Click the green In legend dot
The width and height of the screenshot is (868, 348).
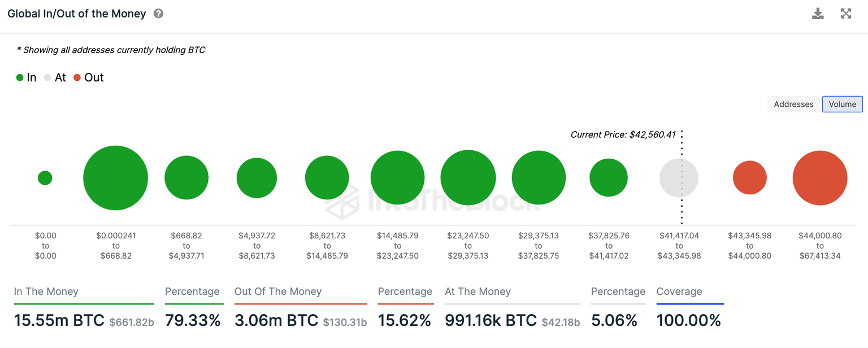[x=19, y=77]
